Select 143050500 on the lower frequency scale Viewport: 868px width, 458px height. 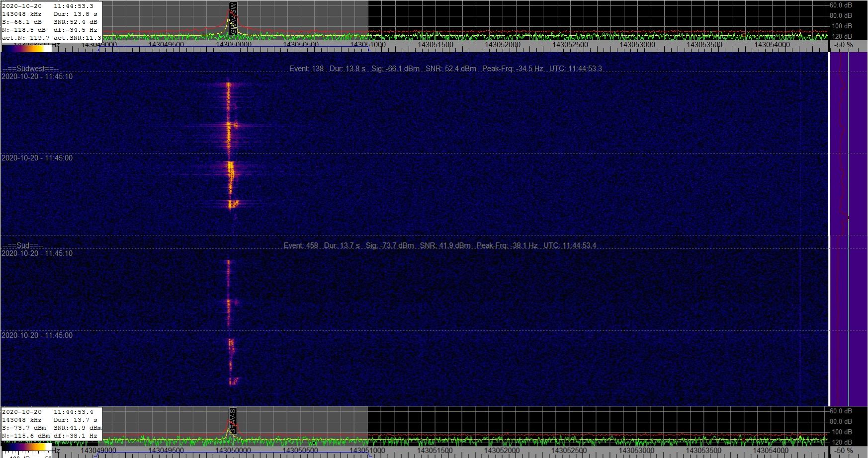[x=301, y=451]
